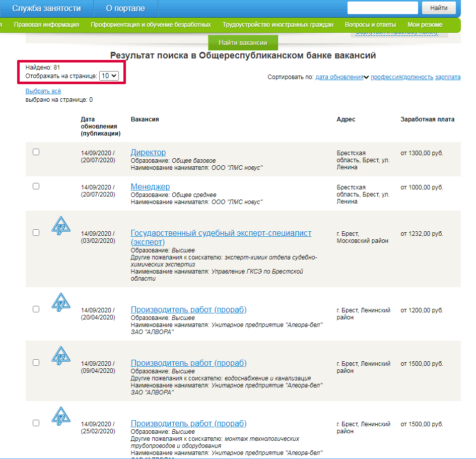Open прораб vacancy for монтаж технологических трубопроводов

tap(188, 423)
